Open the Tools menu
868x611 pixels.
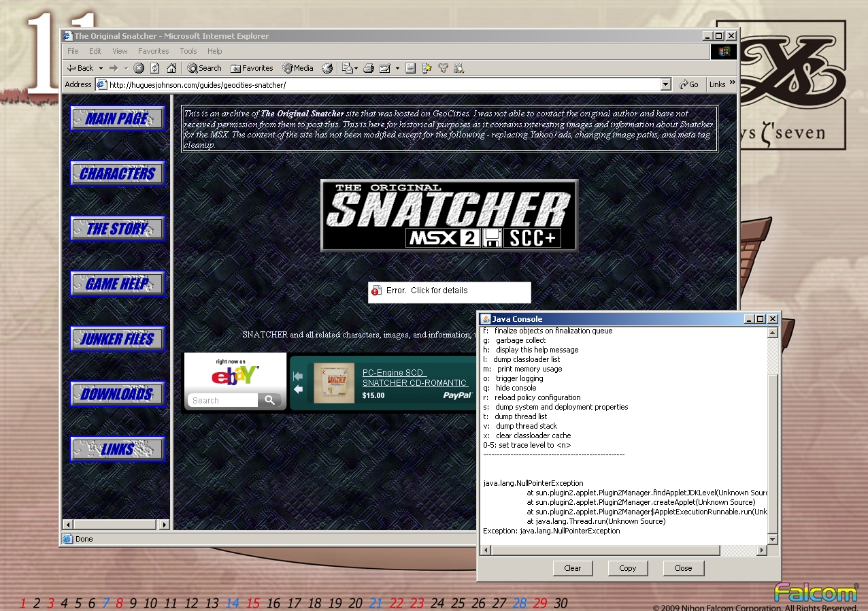pyautogui.click(x=188, y=51)
